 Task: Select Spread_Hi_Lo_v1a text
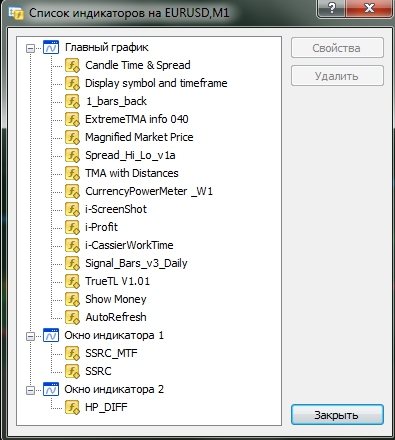(x=130, y=155)
